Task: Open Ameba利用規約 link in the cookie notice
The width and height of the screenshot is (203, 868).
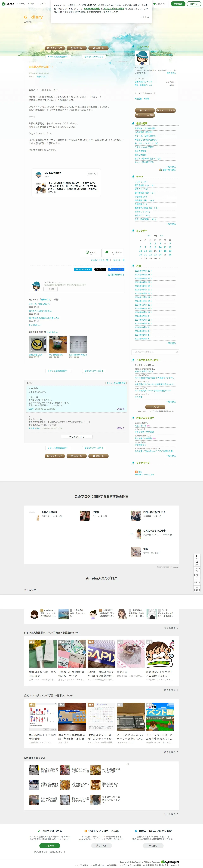Action: [92, 9]
